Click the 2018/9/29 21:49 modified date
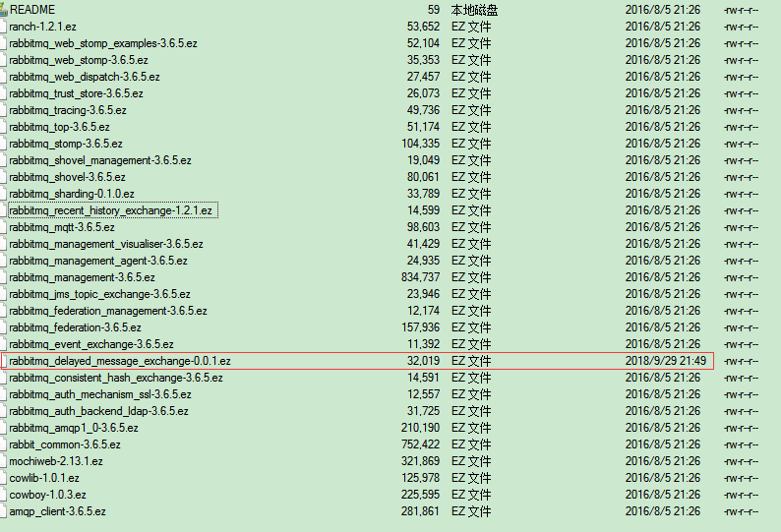Viewport: 781px width, 532px height. [x=663, y=361]
